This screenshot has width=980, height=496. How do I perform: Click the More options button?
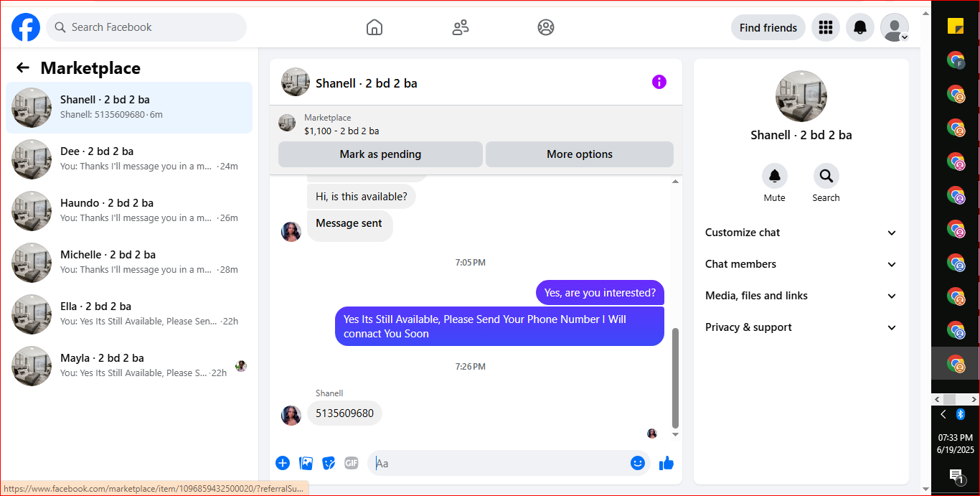580,154
